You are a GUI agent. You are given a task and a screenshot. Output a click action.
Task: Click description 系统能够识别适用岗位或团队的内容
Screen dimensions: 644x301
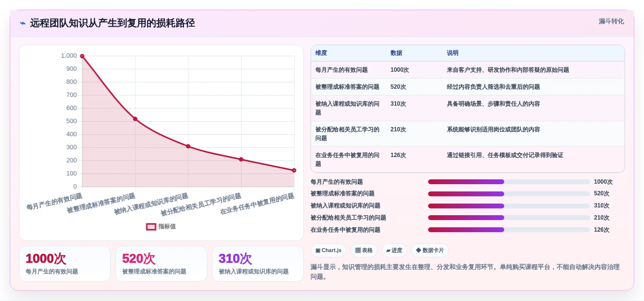click(x=494, y=130)
